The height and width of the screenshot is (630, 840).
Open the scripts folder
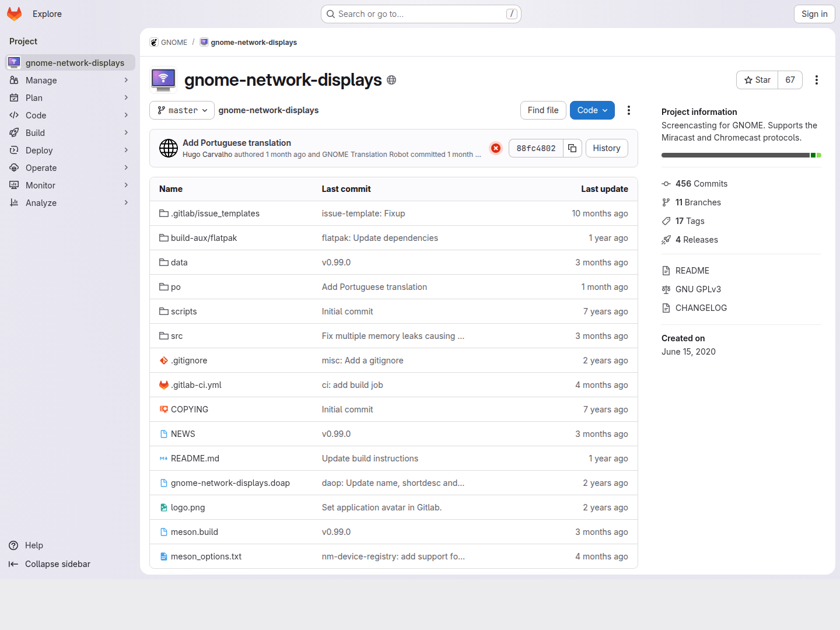[x=184, y=311]
